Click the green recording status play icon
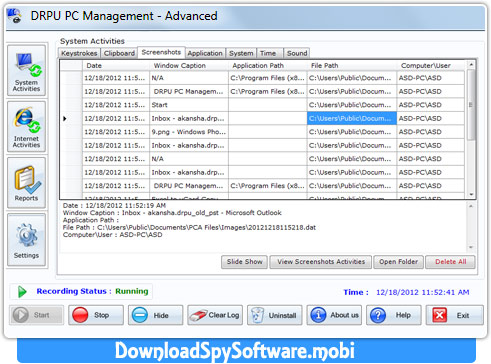The image size is (491, 364). tap(22, 292)
